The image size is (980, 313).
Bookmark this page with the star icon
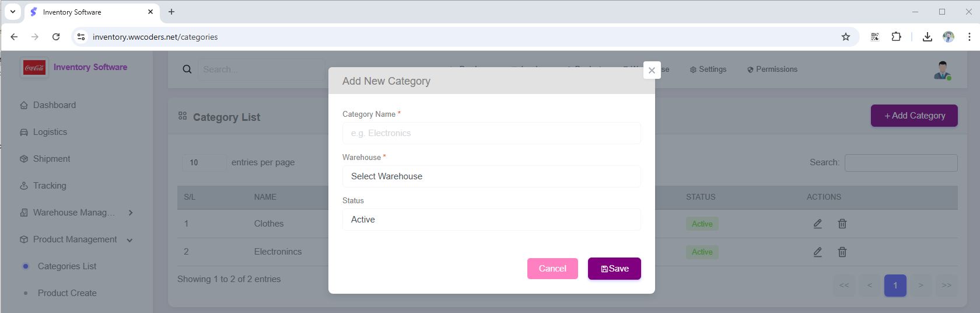[846, 37]
